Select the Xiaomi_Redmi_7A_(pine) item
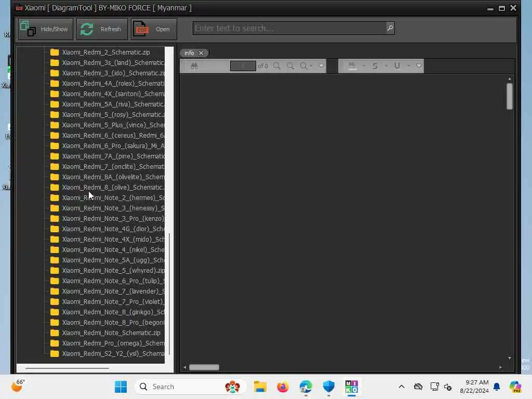 pos(113,156)
